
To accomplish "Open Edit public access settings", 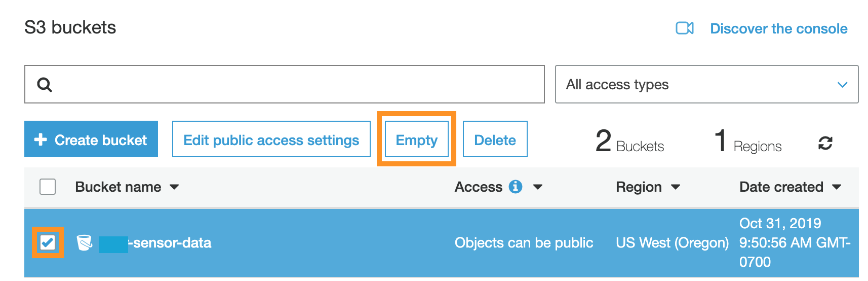I will (271, 139).
